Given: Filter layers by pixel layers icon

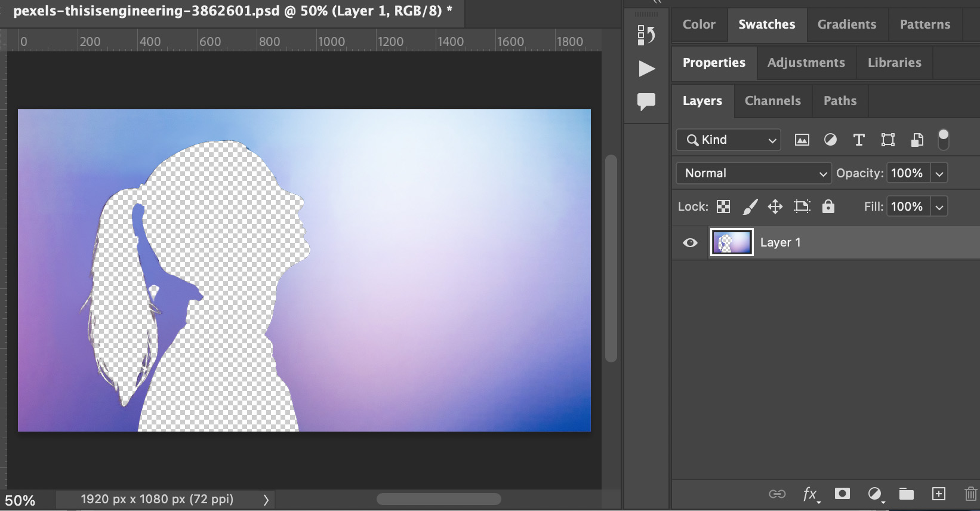Looking at the screenshot, I should 802,140.
